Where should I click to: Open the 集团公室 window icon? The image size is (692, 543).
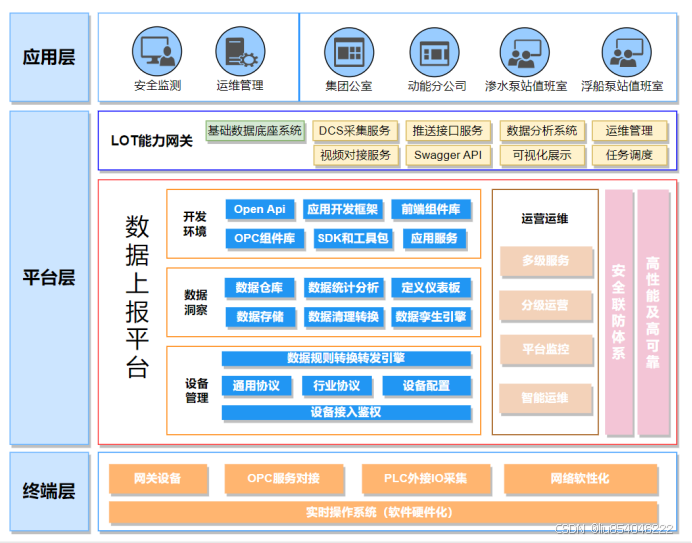(x=348, y=51)
